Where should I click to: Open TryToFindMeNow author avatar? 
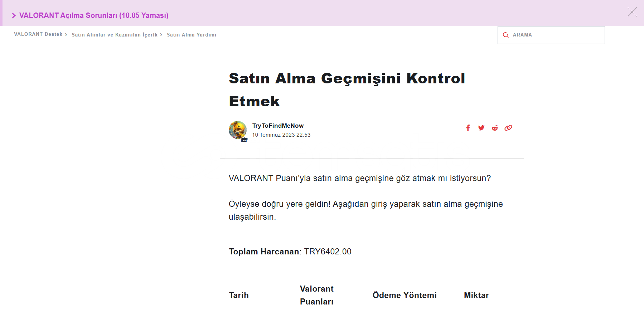(x=238, y=130)
